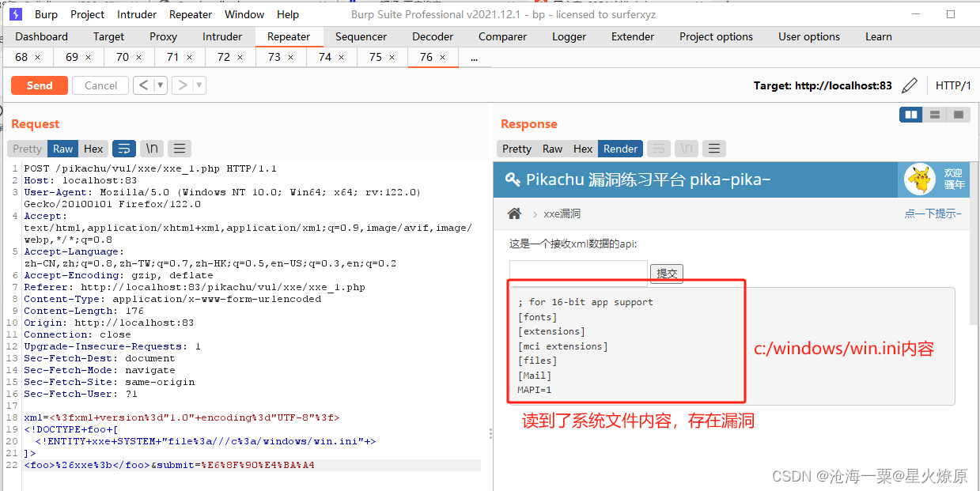The width and height of the screenshot is (980, 491).
Task: Open the Project menu
Action: point(87,14)
